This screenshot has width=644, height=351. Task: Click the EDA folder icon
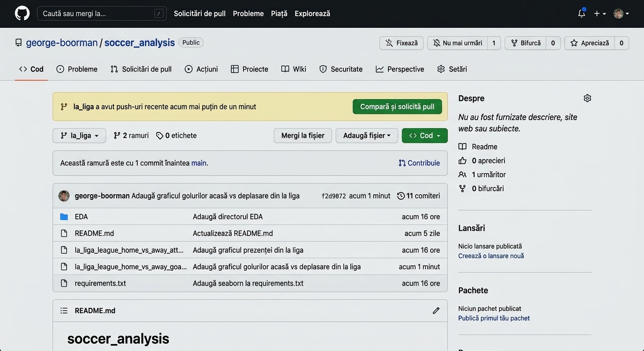(x=64, y=217)
